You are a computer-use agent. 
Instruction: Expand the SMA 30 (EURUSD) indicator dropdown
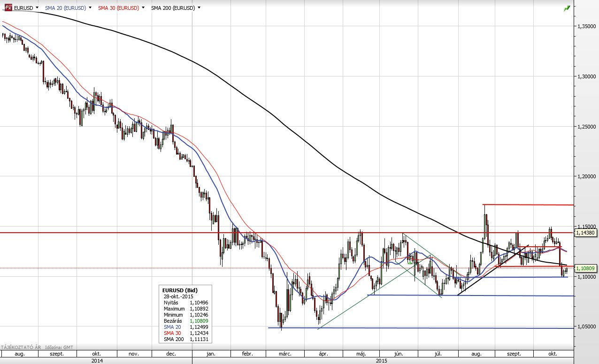click(143, 8)
